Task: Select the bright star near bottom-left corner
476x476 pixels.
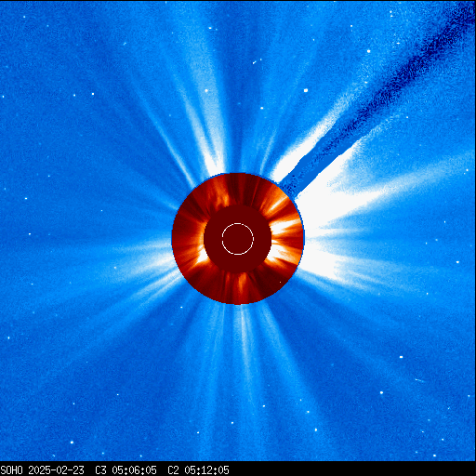Action: [72, 443]
